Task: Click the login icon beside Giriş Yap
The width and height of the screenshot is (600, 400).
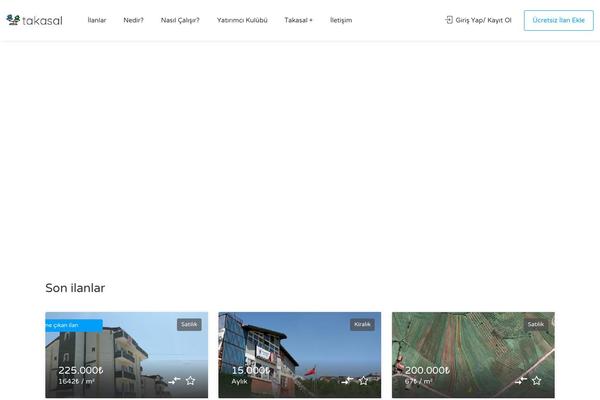Action: click(x=449, y=20)
